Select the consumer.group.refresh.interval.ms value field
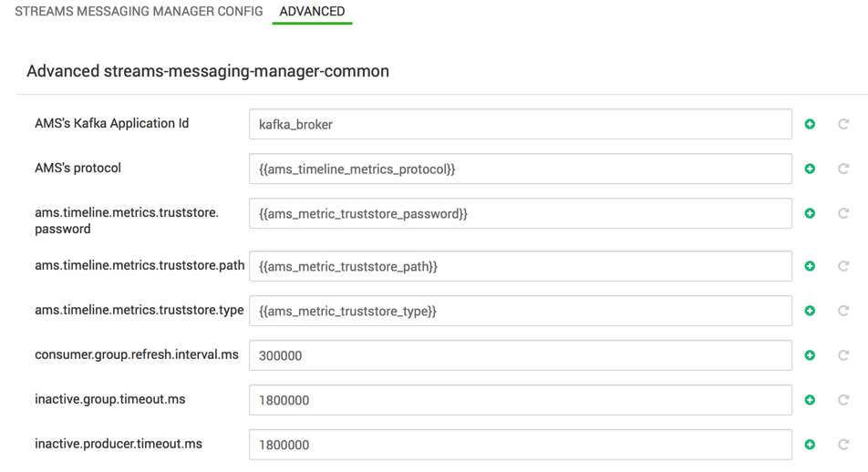 pyautogui.click(x=520, y=355)
